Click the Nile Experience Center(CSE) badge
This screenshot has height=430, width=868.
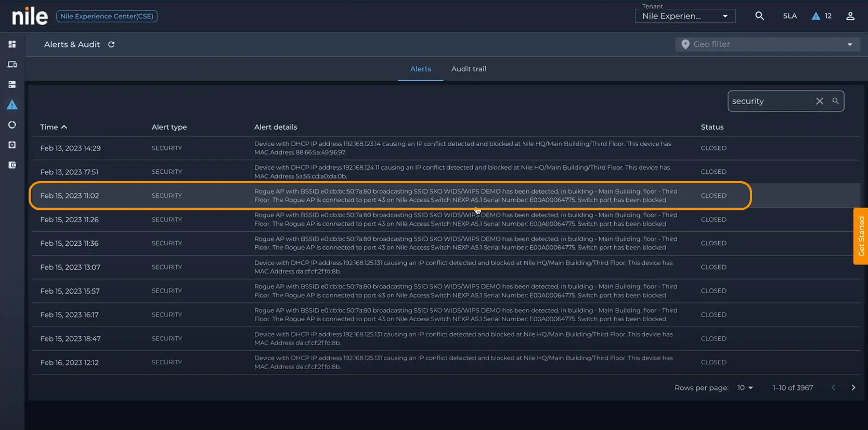(107, 16)
